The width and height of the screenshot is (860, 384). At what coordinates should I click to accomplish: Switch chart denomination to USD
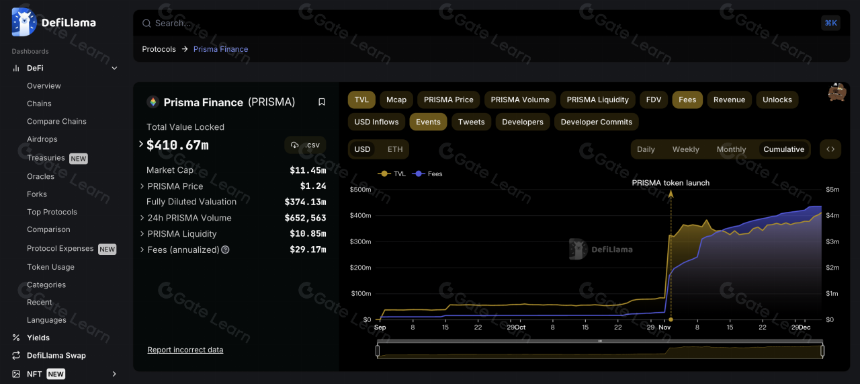(x=362, y=149)
